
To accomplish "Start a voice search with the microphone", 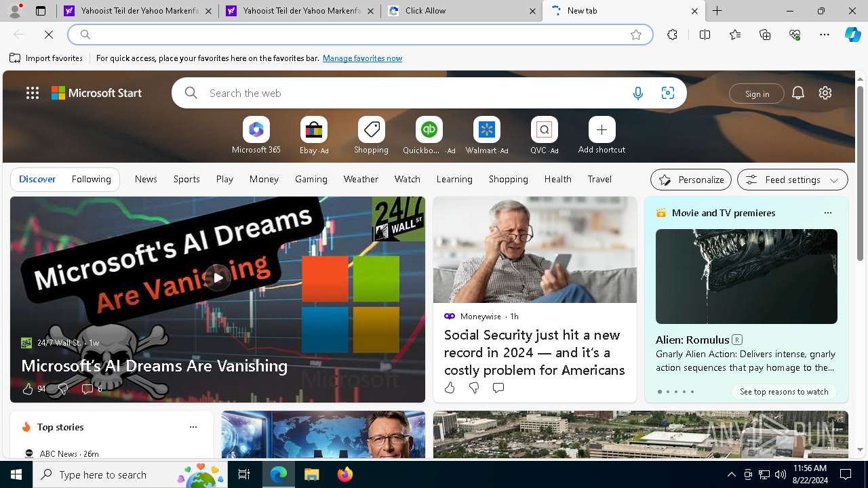I will (x=637, y=94).
